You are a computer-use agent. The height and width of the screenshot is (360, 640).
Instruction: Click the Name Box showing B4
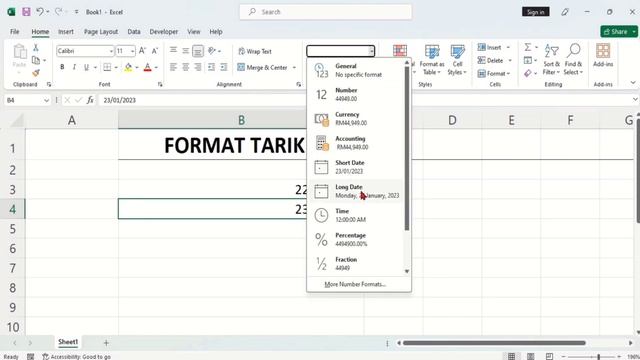click(x=27, y=100)
